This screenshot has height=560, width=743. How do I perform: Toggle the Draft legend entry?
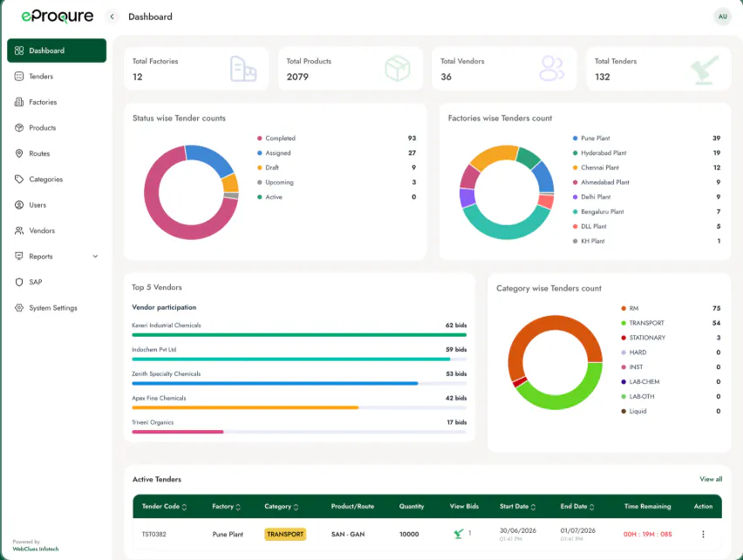pyautogui.click(x=268, y=167)
